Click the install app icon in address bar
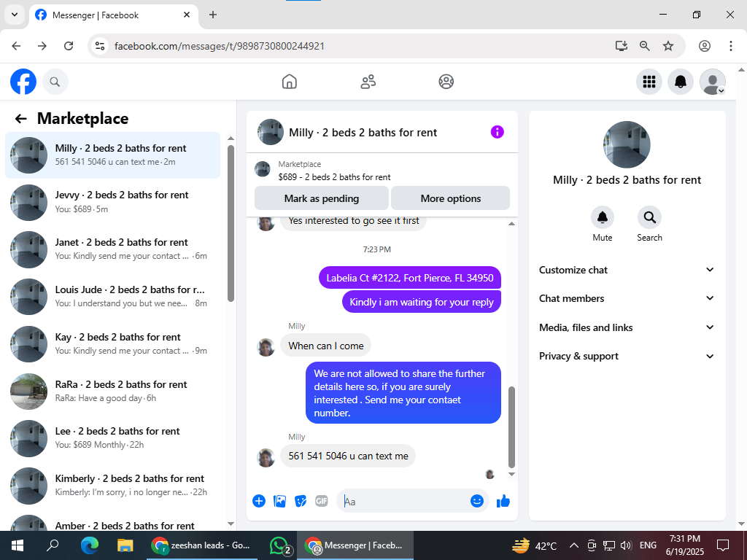Viewport: 747px width, 560px height. [622, 46]
